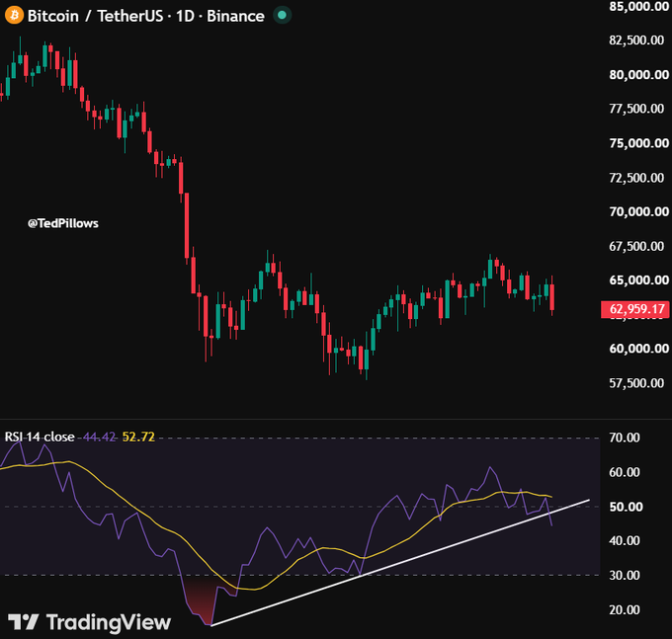Click the red 62,959.17 current price tag
Image resolution: width=672 pixels, height=639 pixels.
tap(635, 309)
